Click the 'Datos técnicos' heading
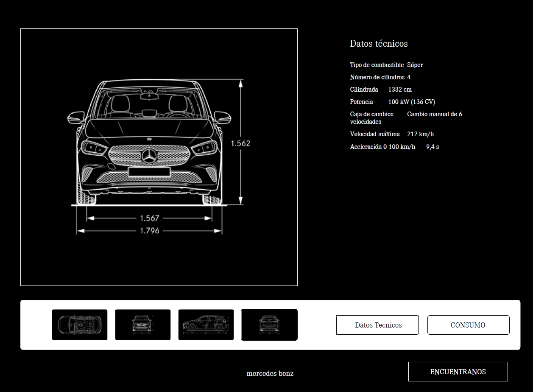The height and width of the screenshot is (392, 533). click(x=379, y=43)
